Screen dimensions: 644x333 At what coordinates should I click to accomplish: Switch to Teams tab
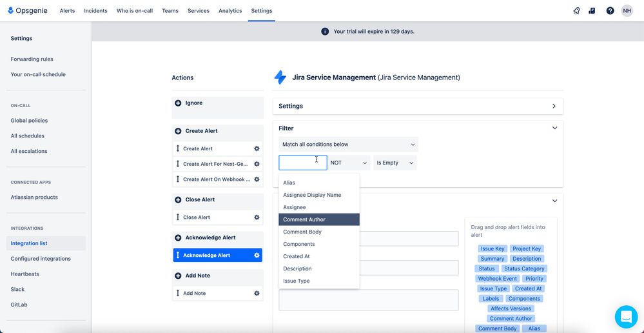170,11
